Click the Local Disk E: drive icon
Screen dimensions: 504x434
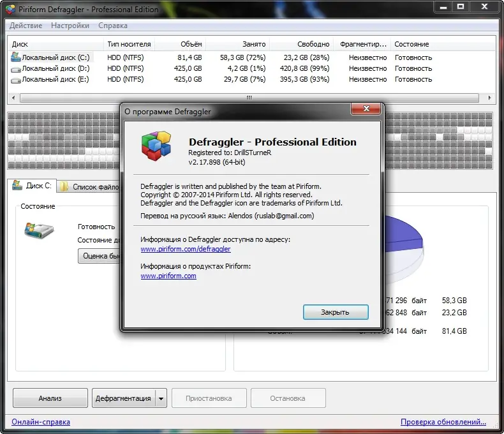16,80
